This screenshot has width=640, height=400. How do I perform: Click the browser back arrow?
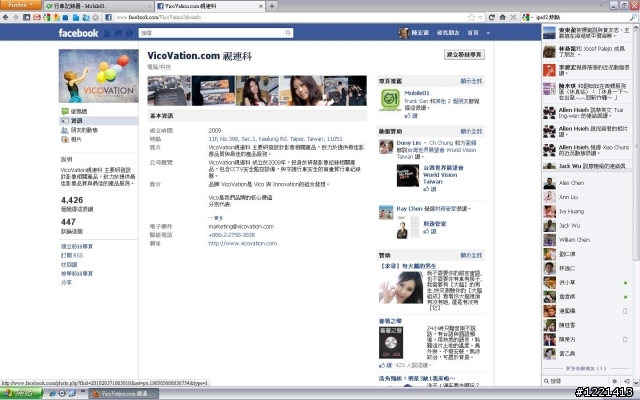click(x=5, y=17)
